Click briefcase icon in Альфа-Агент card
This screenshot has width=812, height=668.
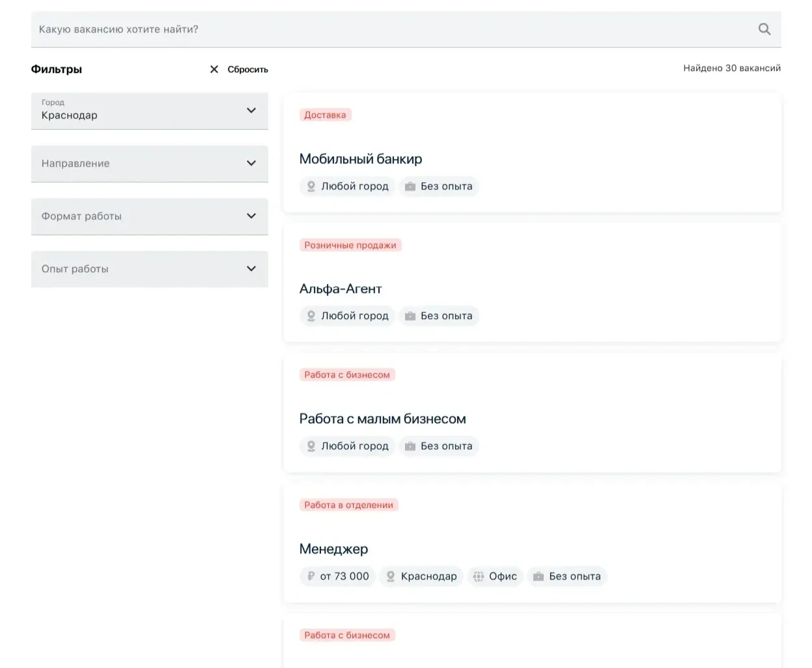point(410,316)
